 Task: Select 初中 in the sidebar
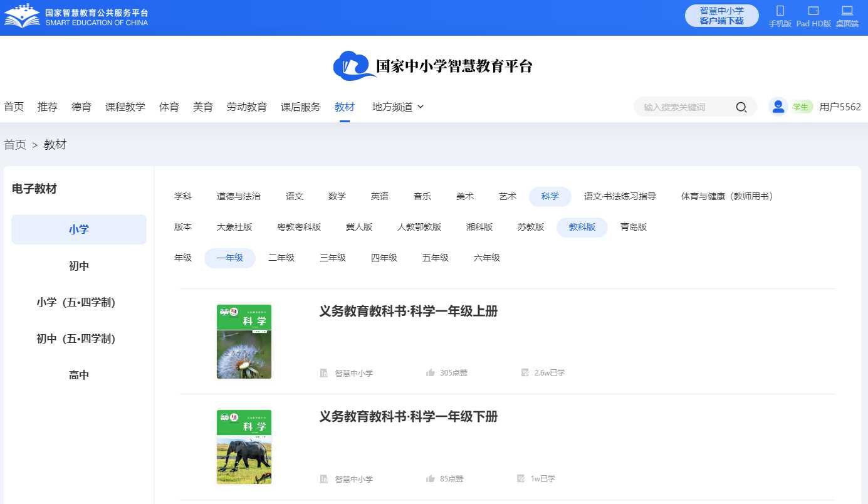click(79, 266)
